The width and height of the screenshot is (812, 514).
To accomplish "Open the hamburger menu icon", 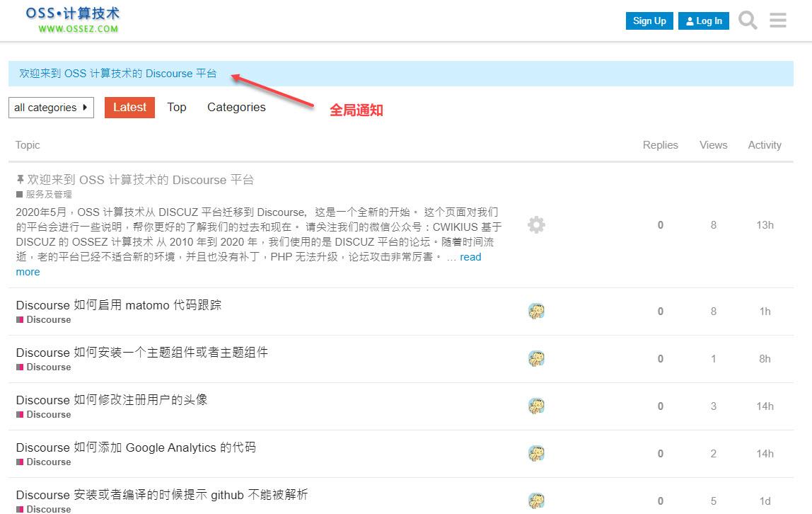I will pyautogui.click(x=778, y=21).
